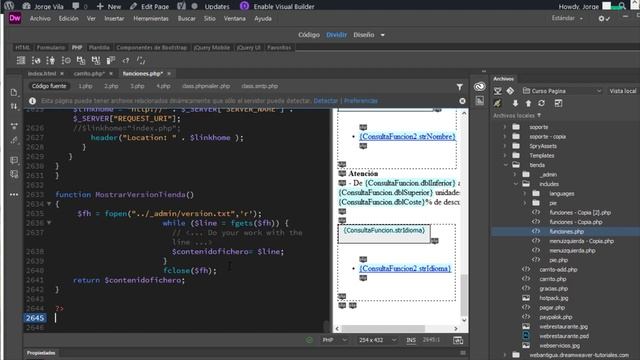This screenshot has height=360, width=640.
Task: Click the filter funnel icon above the code view
Action: 460,87
